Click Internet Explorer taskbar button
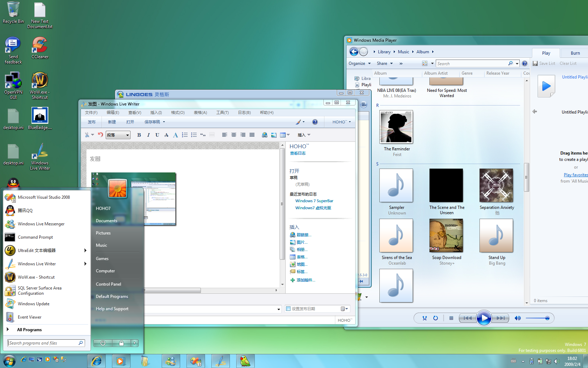Image resolution: width=588 pixels, height=368 pixels. 96,361
